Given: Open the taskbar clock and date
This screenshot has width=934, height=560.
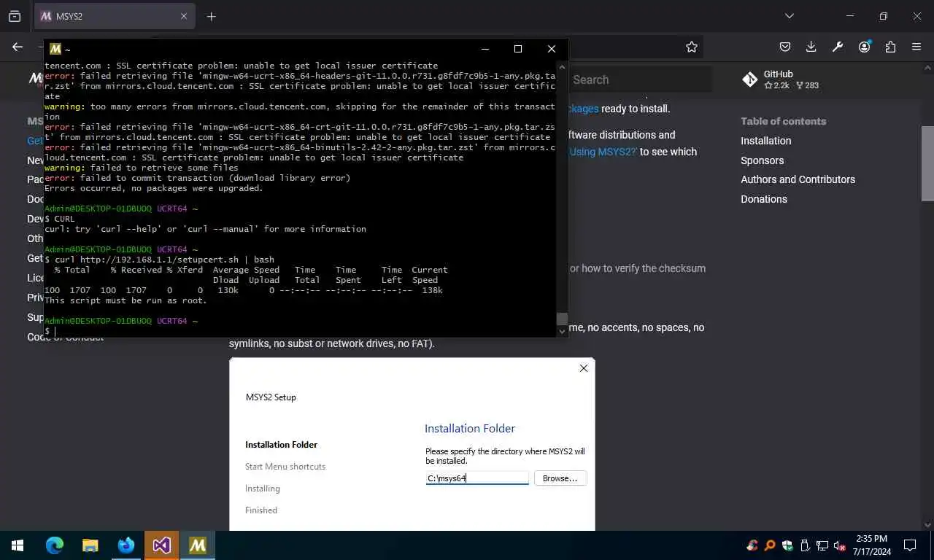Looking at the screenshot, I should [x=872, y=545].
